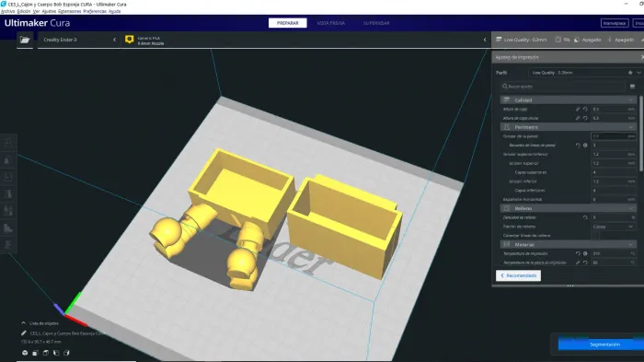Select the Move tool in left toolbar
The height and width of the screenshot is (362, 644).
coord(8,143)
